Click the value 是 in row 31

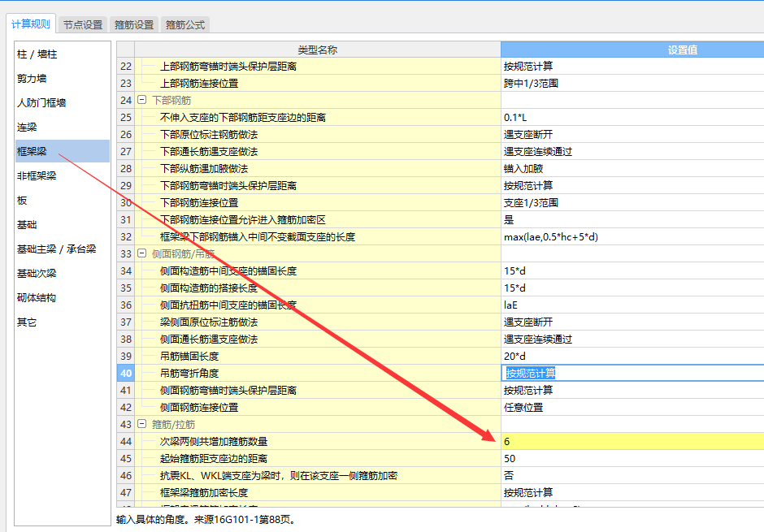(632, 219)
